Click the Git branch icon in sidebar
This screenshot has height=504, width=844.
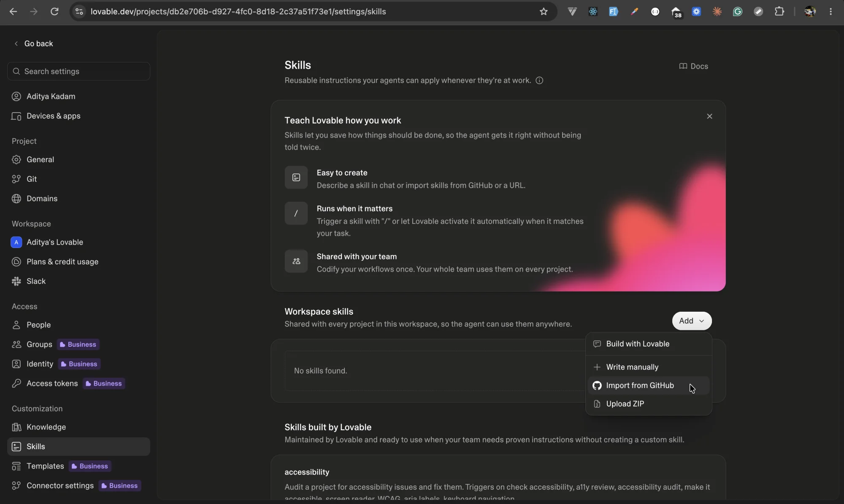pyautogui.click(x=16, y=179)
